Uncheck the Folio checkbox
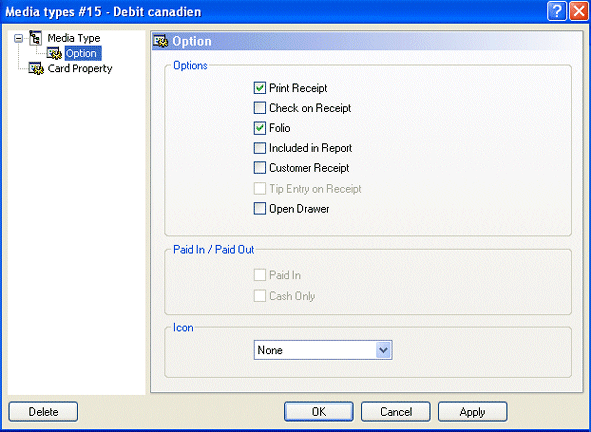 pos(260,128)
